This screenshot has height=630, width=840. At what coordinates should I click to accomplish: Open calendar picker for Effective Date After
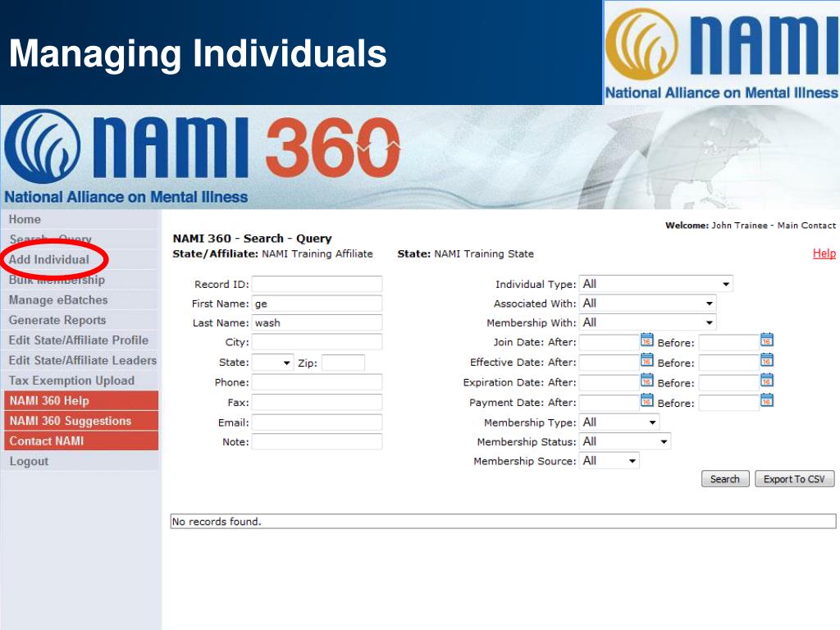(x=646, y=361)
